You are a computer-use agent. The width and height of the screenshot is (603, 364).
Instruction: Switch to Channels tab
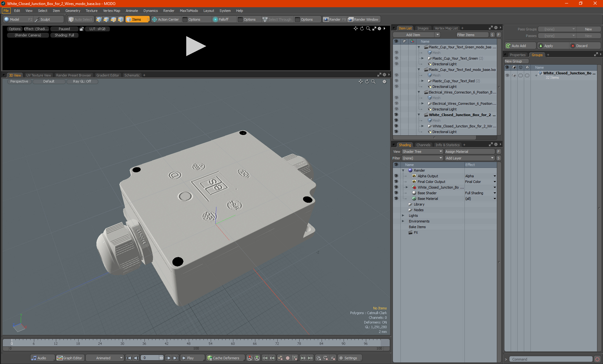click(423, 145)
